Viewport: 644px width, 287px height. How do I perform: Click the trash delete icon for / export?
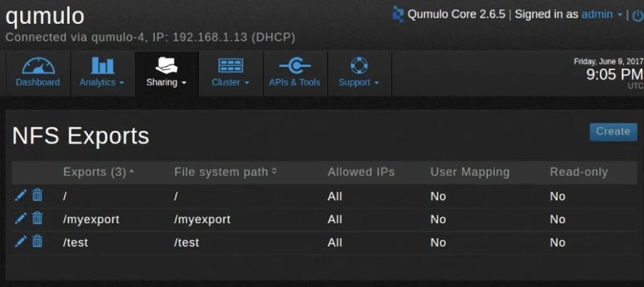[37, 196]
